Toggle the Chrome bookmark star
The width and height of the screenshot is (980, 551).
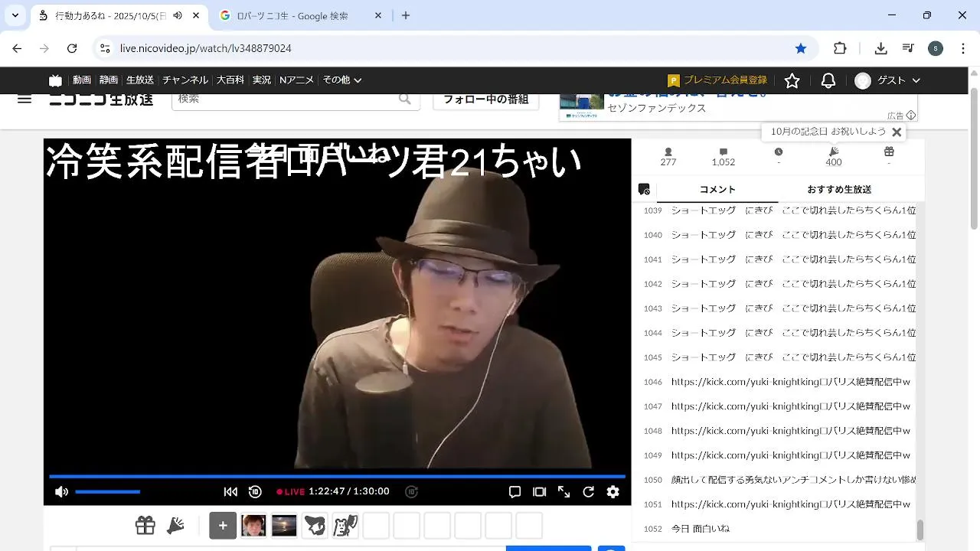click(801, 48)
